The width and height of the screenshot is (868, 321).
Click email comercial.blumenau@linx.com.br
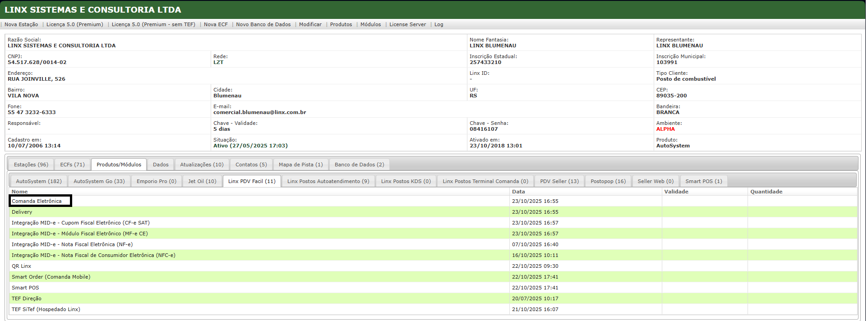(x=260, y=112)
